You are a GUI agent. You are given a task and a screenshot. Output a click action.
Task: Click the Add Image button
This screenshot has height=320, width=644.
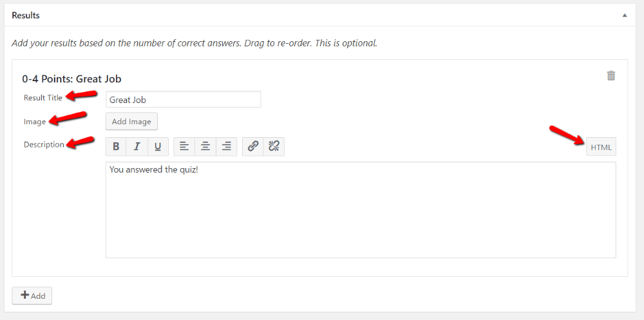(x=131, y=122)
